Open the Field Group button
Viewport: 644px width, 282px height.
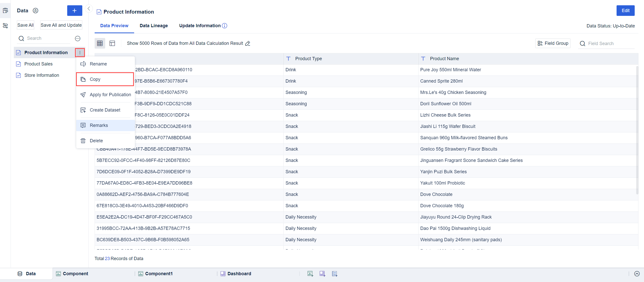(553, 43)
